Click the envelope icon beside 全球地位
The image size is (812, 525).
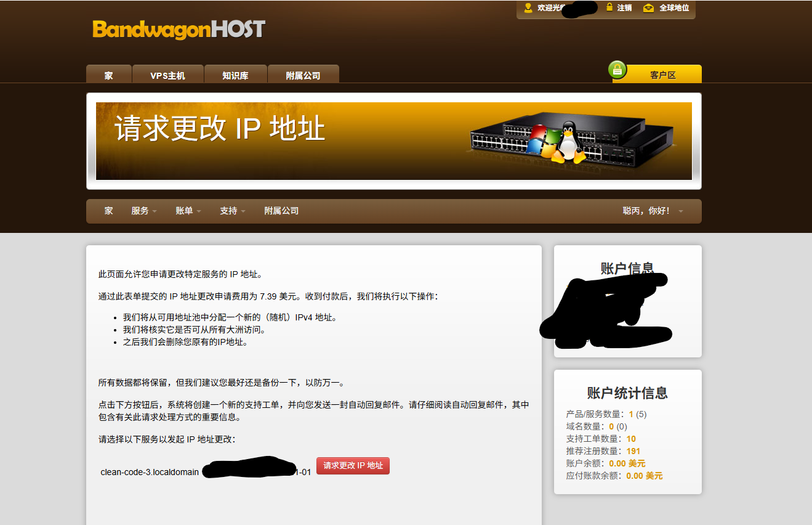pos(648,8)
